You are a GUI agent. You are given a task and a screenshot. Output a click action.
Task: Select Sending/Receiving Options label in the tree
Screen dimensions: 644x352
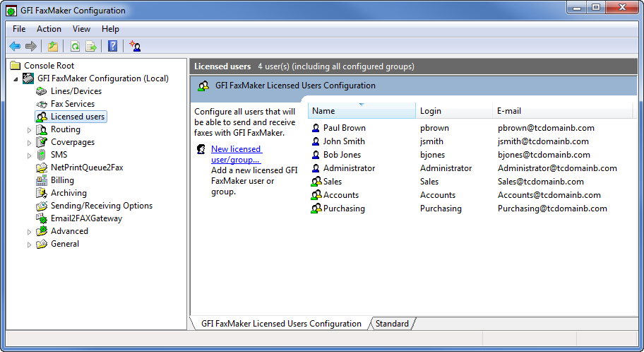tap(102, 206)
